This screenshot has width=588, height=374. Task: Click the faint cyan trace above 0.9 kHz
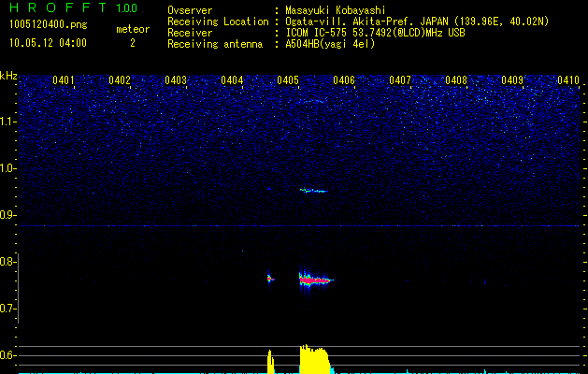[x=313, y=190]
